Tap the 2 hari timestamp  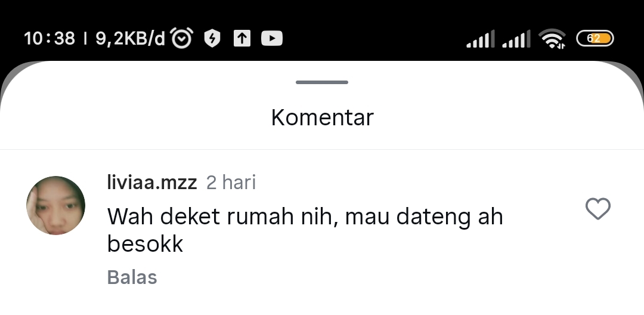[231, 183]
